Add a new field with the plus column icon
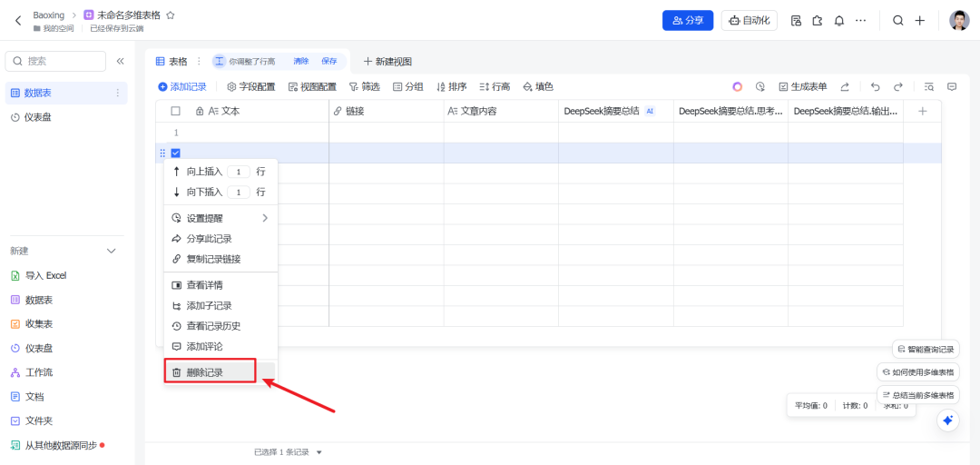This screenshot has width=980, height=465. point(922,111)
